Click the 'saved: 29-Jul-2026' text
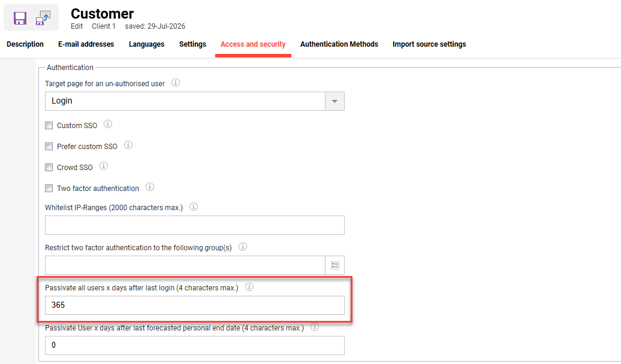 click(x=155, y=26)
